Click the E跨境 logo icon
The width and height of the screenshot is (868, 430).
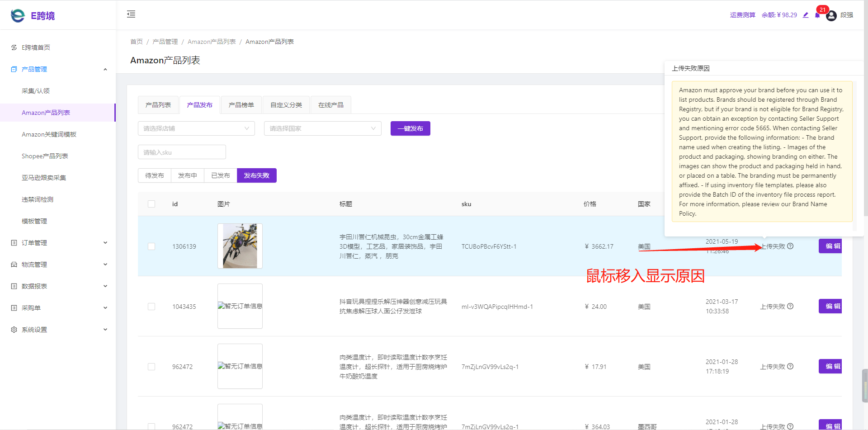[18, 16]
